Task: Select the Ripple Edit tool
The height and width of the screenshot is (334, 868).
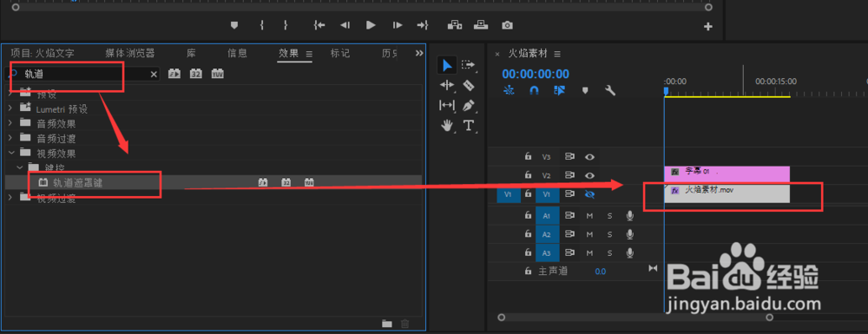Action: click(447, 85)
